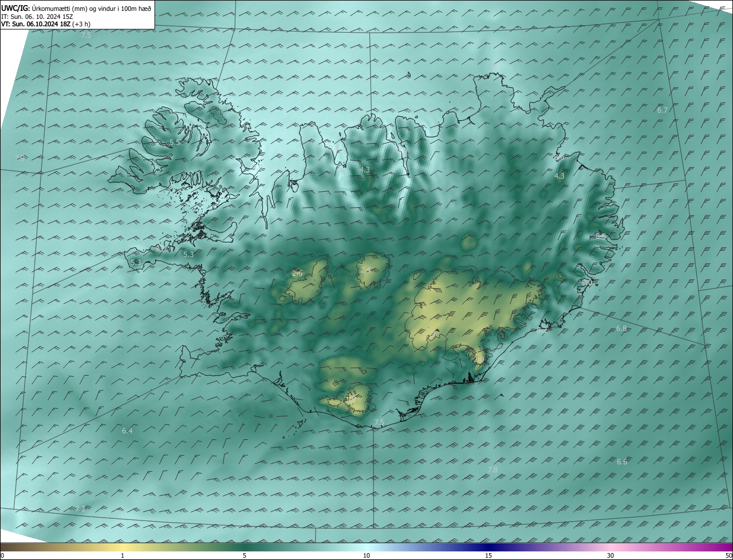This screenshot has width=733, height=560.
Task: Click the "15" tick on the colour scale
Action: 488,555
